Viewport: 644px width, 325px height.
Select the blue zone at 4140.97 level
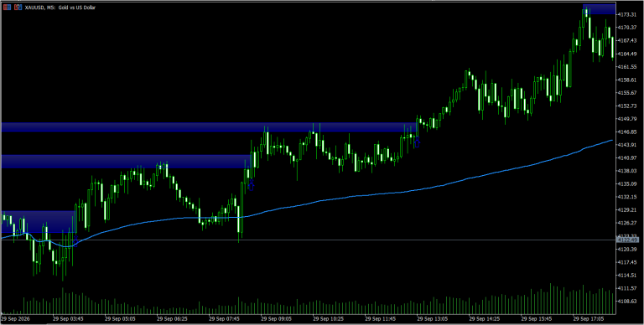coord(126,162)
